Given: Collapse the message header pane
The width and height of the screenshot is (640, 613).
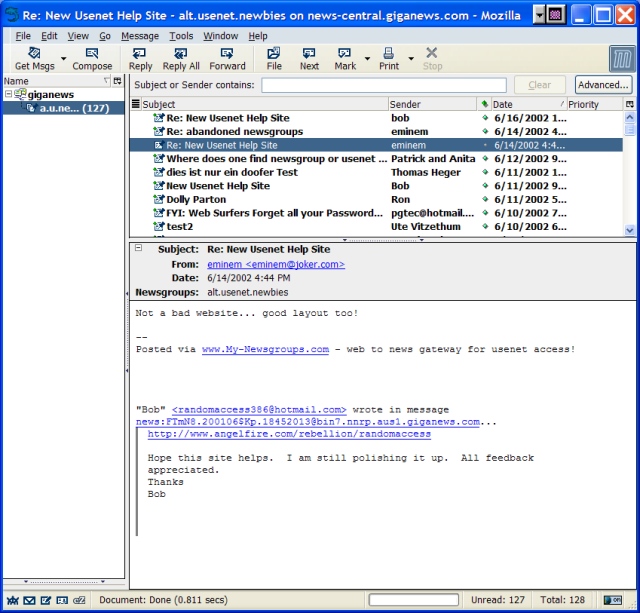Looking at the screenshot, I should pyautogui.click(x=138, y=249).
